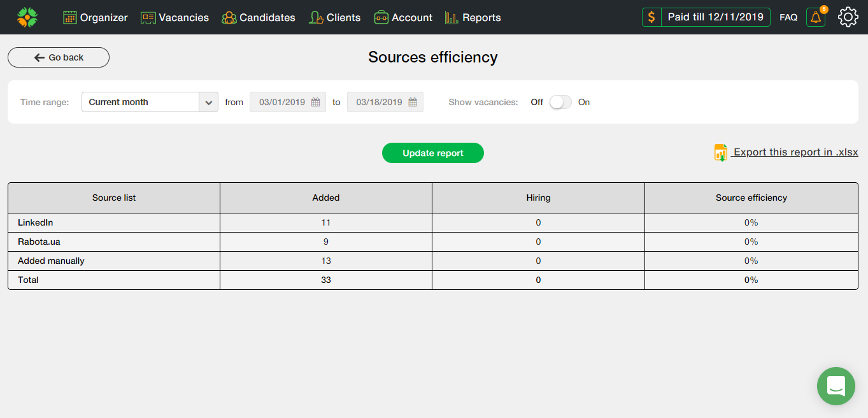Screen dimensions: 868x418
Task: Click calendar icon in to date field
Action: tap(413, 102)
